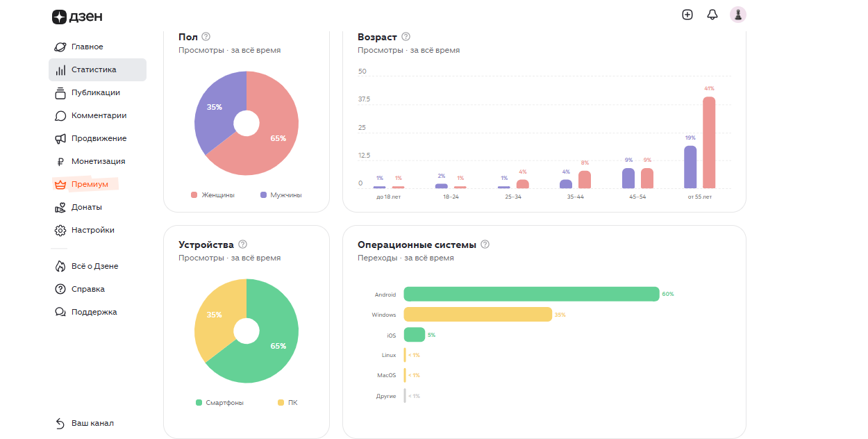Toggle the Смартфоны legend item

pos(219,403)
